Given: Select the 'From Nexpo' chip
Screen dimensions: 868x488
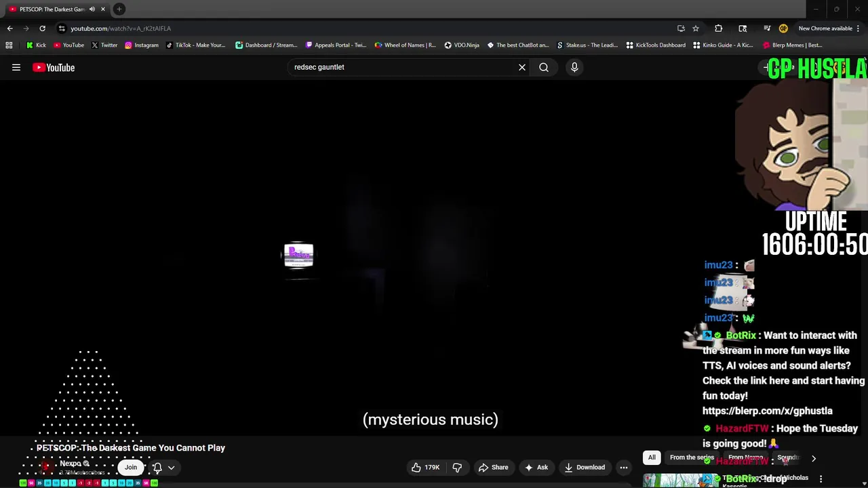Looking at the screenshot, I should [746, 457].
